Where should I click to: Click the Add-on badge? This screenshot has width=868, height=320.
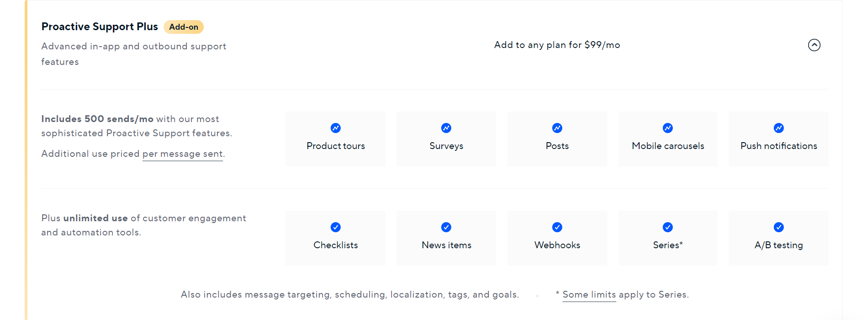click(x=184, y=27)
